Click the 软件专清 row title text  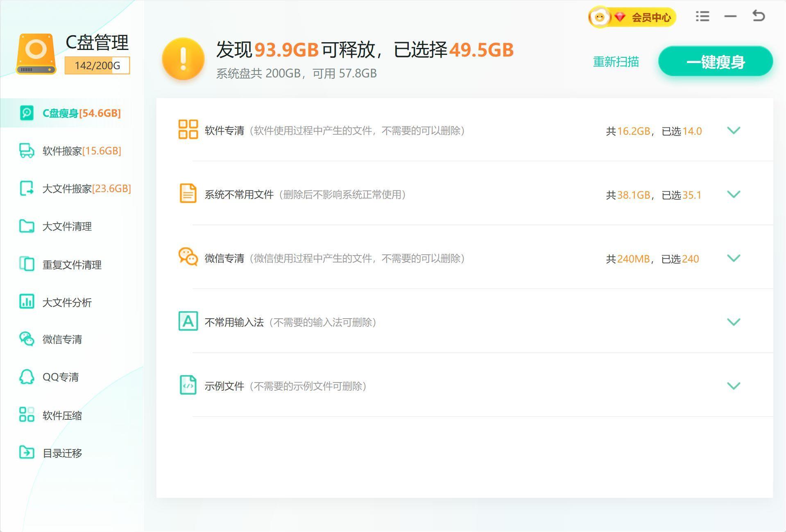coord(224,131)
